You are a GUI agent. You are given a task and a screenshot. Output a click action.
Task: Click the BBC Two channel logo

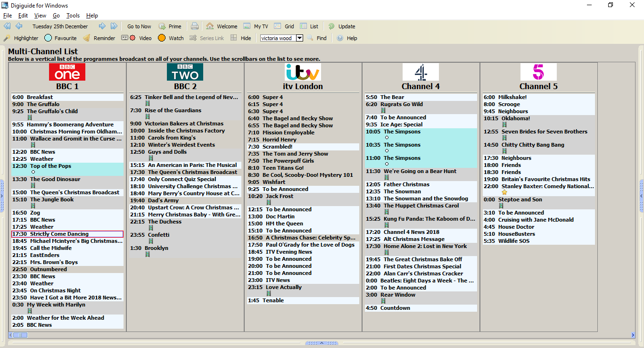click(185, 72)
